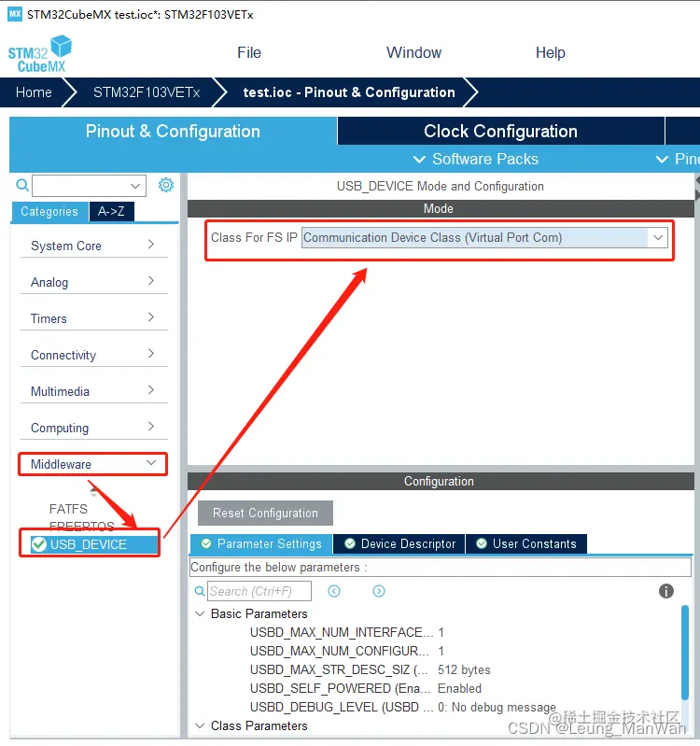Collapse the Basic Parameters group

click(x=201, y=613)
